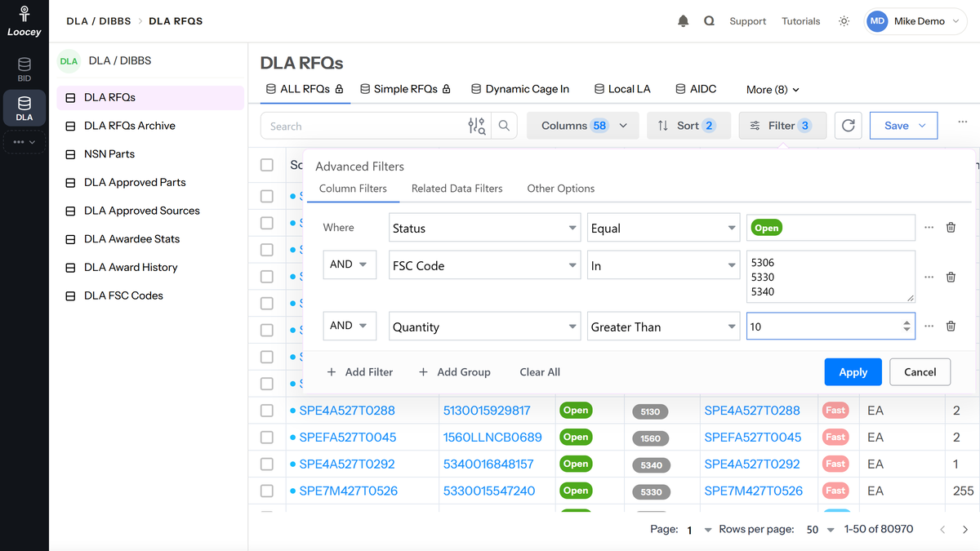Click Add Group

click(455, 371)
